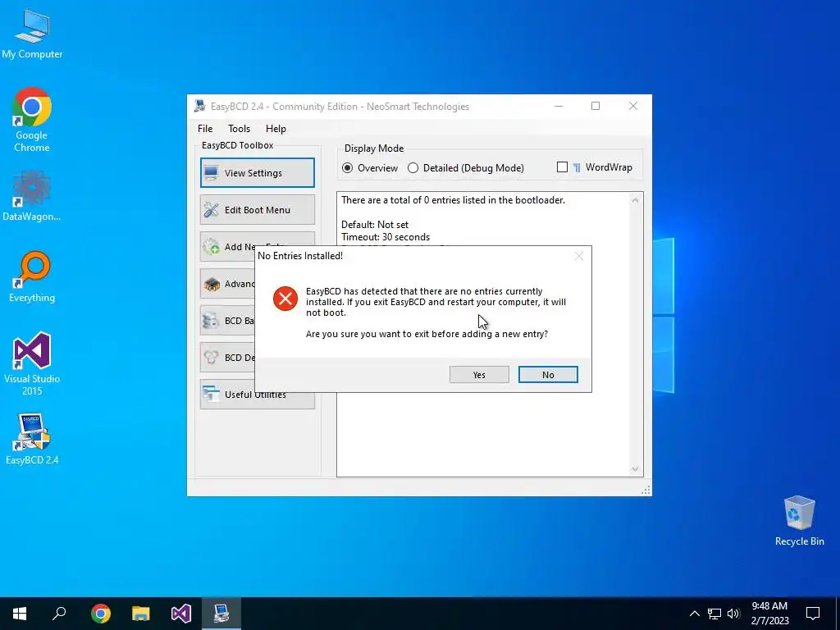Click the EasyBCD title bar app icon
Screen dimensions: 840x630
tap(200, 106)
